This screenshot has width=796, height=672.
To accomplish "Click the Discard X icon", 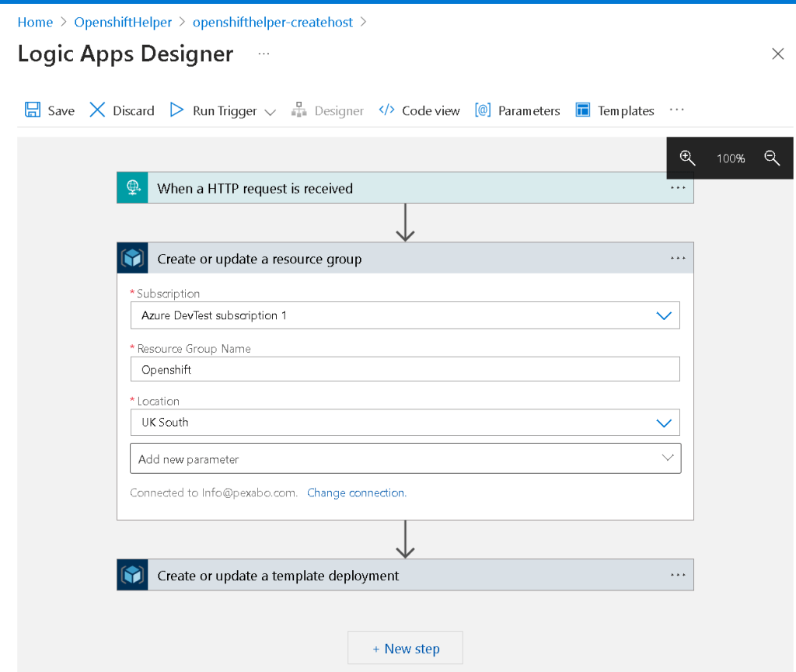I will [x=97, y=110].
